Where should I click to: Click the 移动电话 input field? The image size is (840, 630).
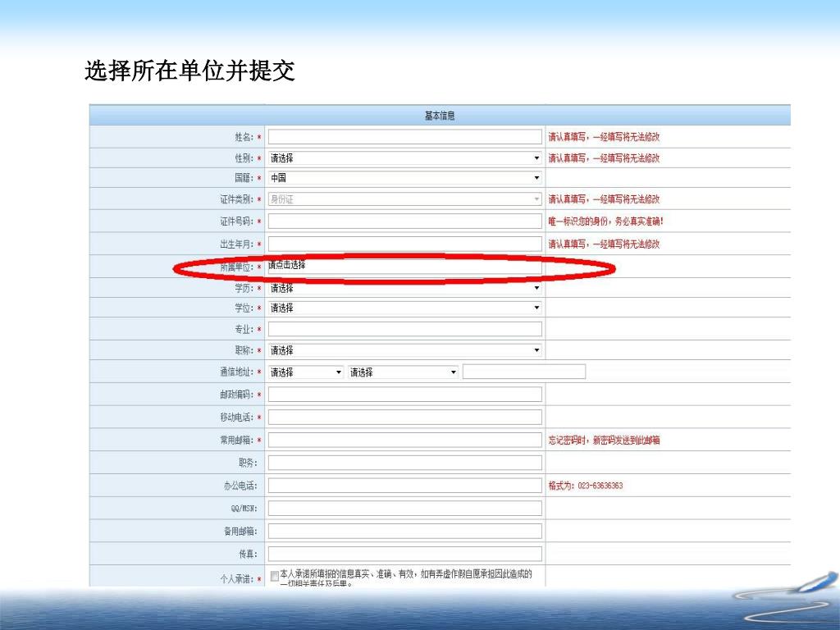click(405, 418)
